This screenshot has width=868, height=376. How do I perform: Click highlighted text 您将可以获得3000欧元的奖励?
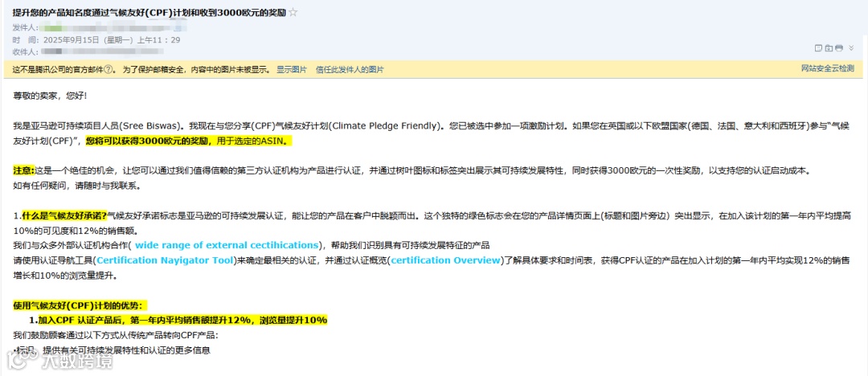[x=147, y=141]
